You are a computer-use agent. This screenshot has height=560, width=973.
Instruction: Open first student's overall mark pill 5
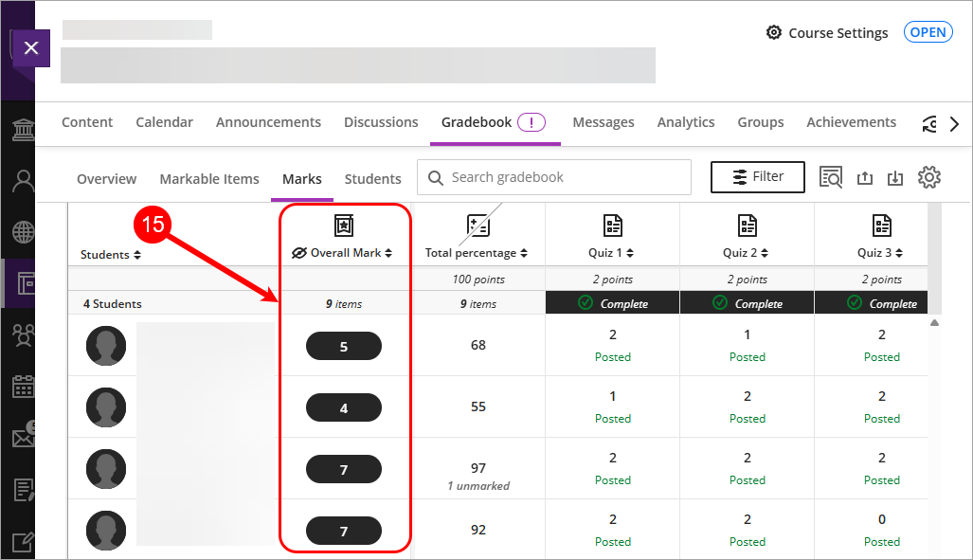tap(343, 347)
